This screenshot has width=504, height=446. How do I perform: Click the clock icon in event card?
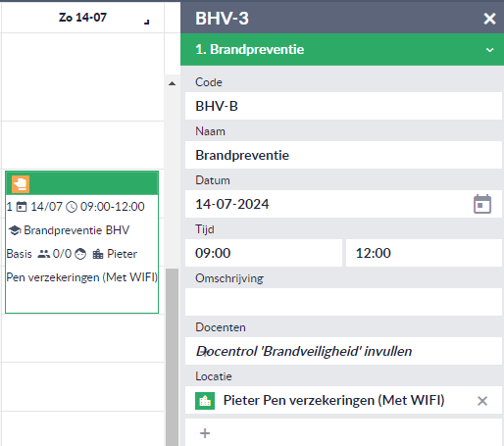(72, 207)
